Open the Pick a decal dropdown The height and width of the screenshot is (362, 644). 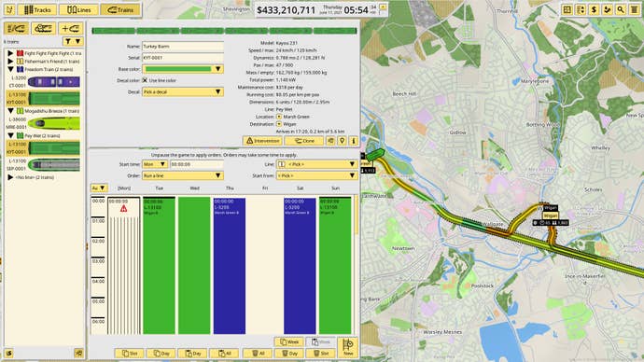pyautogui.click(x=183, y=92)
